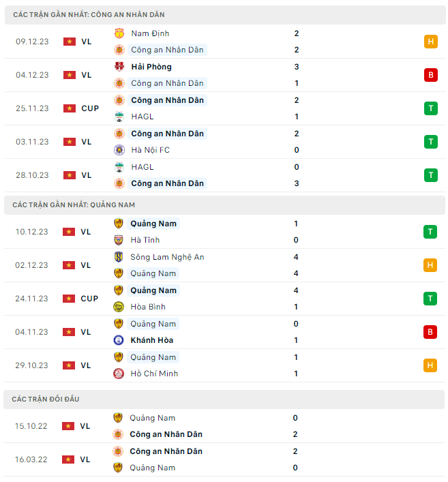
Task: Select the Khánh Hòa team crest
Action: point(119,340)
